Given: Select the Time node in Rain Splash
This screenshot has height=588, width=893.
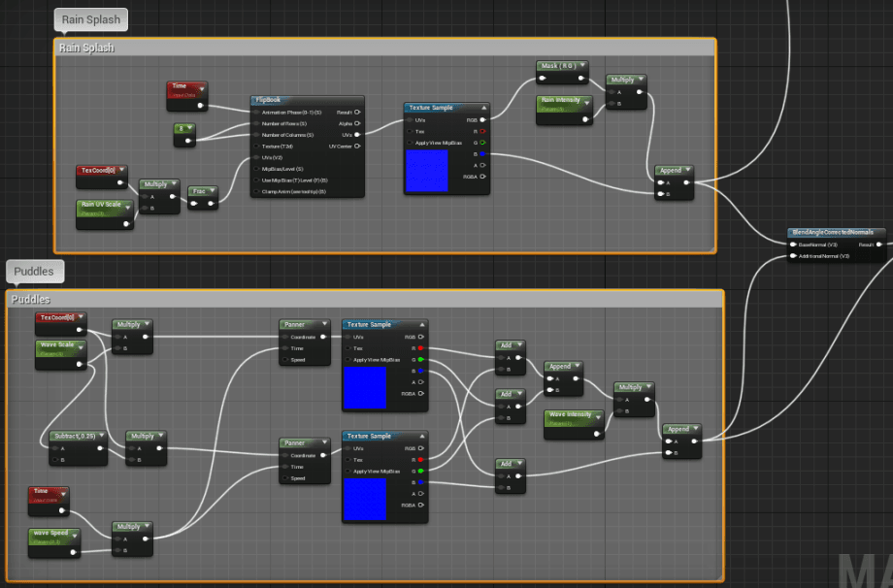Looking at the screenshot, I should coord(186,96).
